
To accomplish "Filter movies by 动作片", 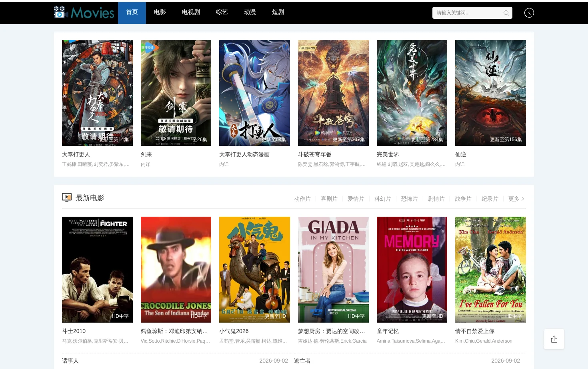I will (302, 199).
